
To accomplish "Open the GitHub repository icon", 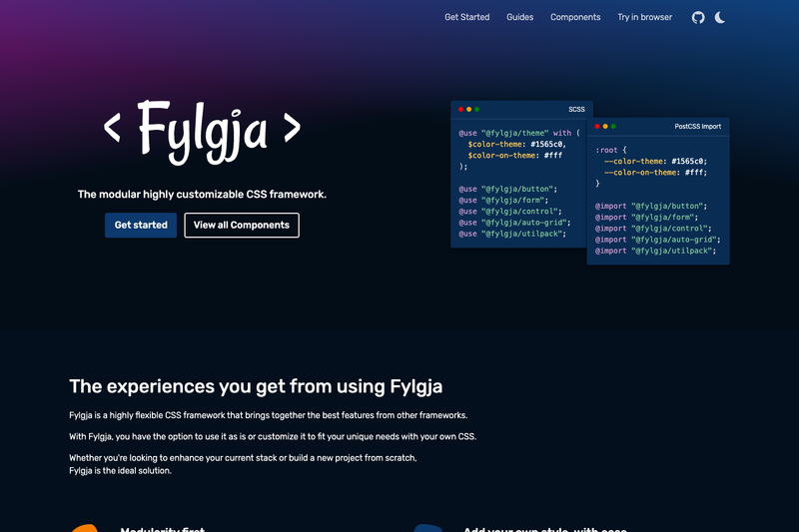I will click(x=698, y=17).
